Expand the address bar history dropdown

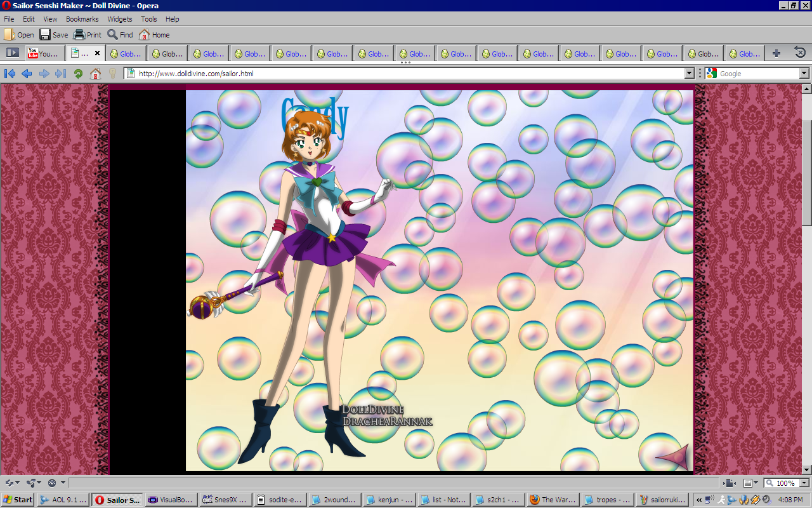coord(690,74)
